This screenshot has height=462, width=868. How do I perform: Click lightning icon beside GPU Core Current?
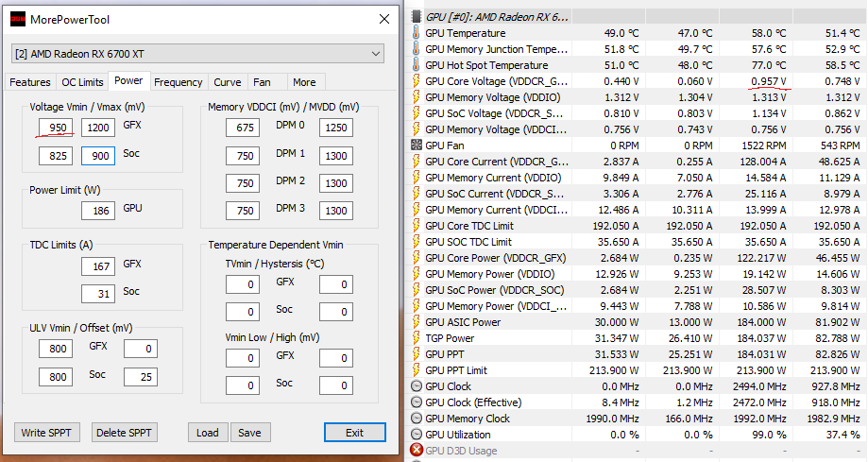click(417, 162)
